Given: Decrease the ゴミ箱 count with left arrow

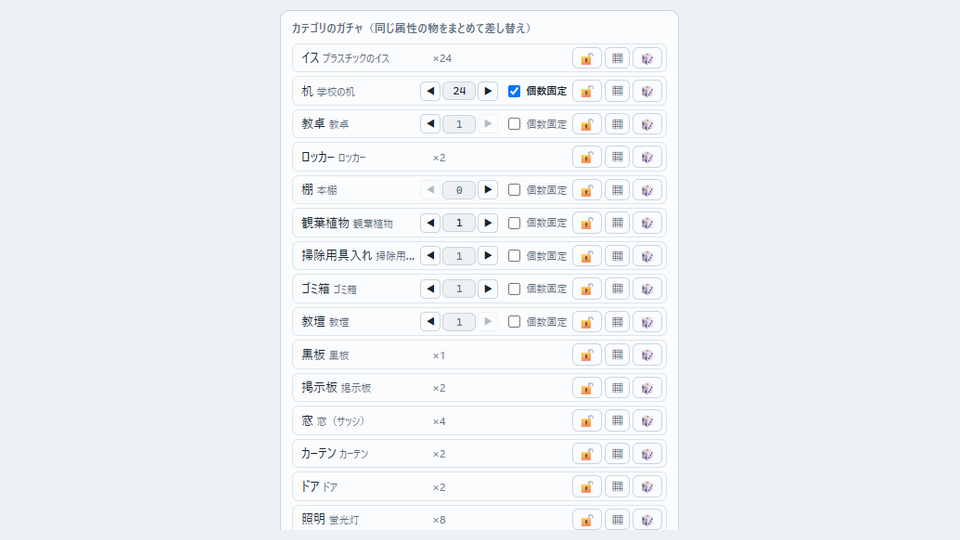Looking at the screenshot, I should point(430,289).
